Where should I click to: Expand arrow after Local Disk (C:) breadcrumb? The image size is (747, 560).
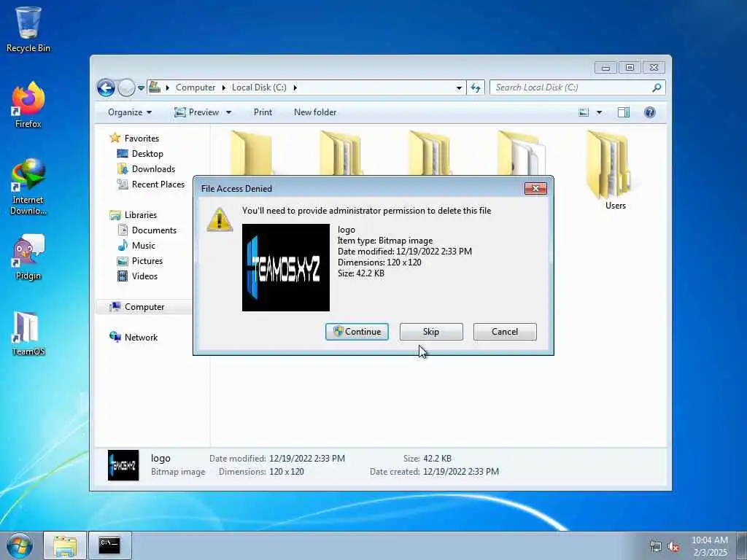tap(295, 87)
